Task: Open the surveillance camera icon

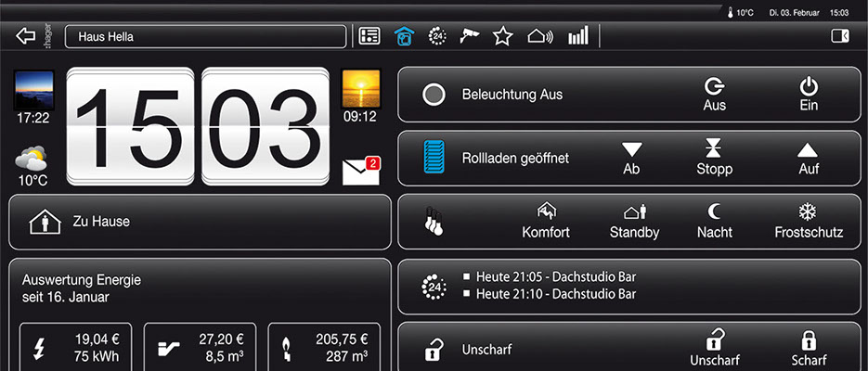Action: 470,37
